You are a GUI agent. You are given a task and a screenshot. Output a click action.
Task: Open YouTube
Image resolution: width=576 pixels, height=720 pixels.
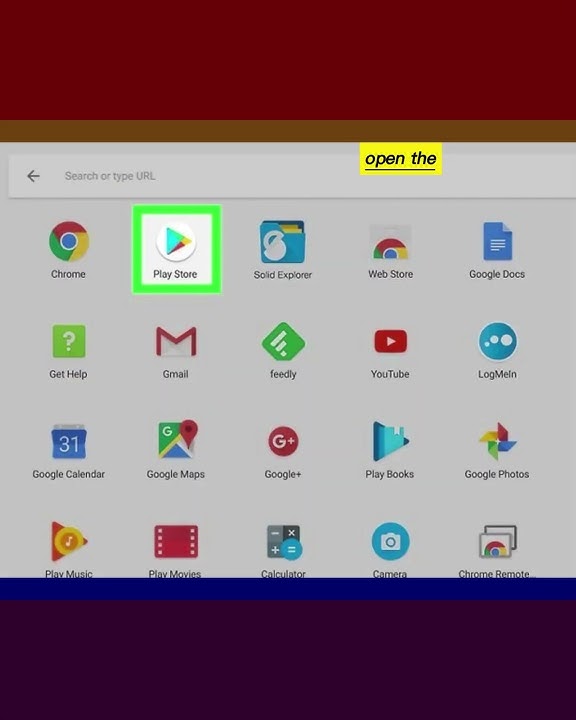390,341
